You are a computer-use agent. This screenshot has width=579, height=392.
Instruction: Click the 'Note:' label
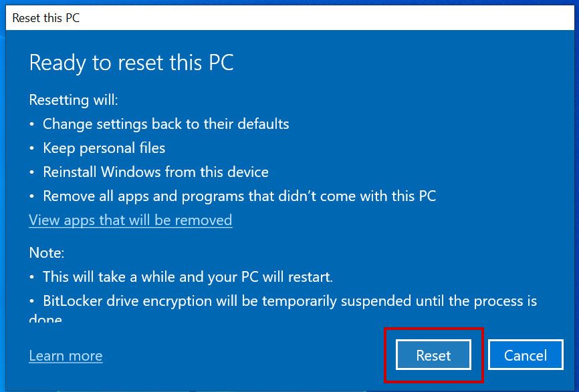[47, 253]
